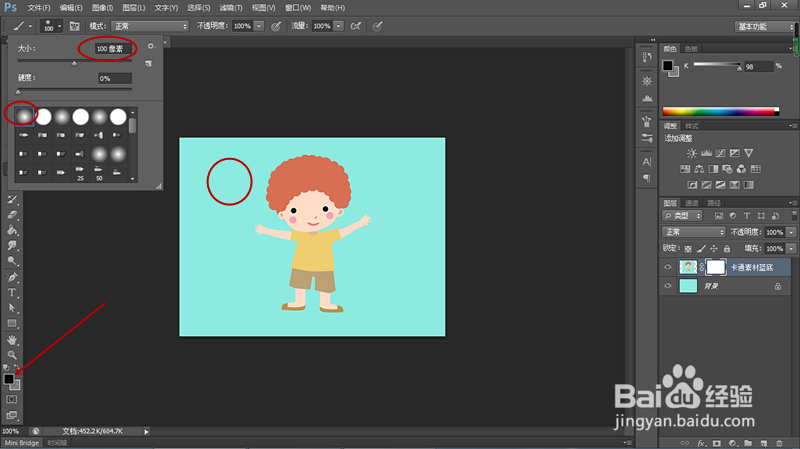Toggle pressure for brush size
The width and height of the screenshot is (800, 449).
[x=377, y=26]
